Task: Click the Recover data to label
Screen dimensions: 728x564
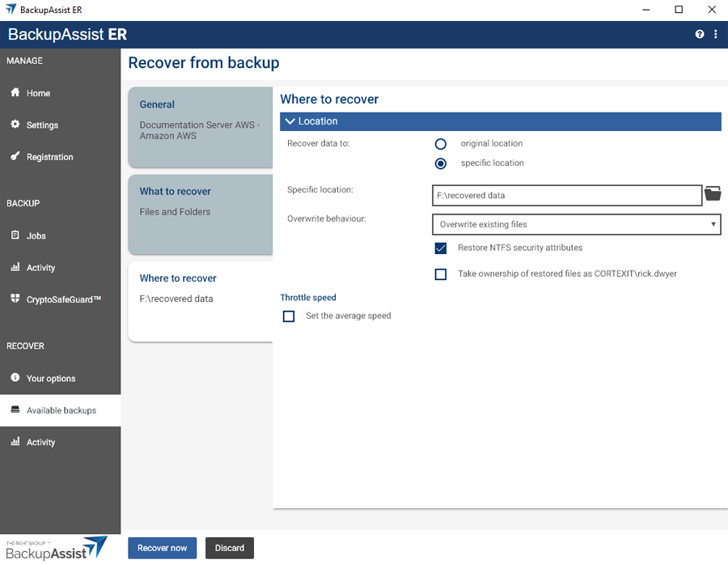Action: tap(319, 143)
